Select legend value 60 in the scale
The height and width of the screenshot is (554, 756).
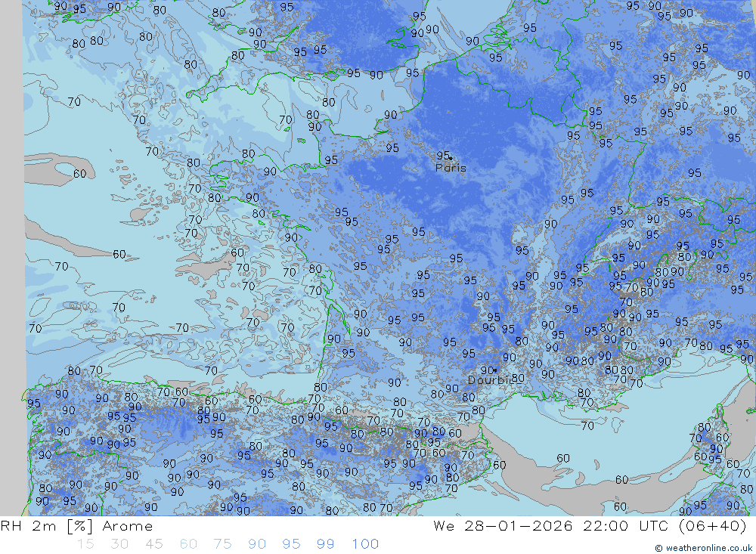(x=188, y=544)
